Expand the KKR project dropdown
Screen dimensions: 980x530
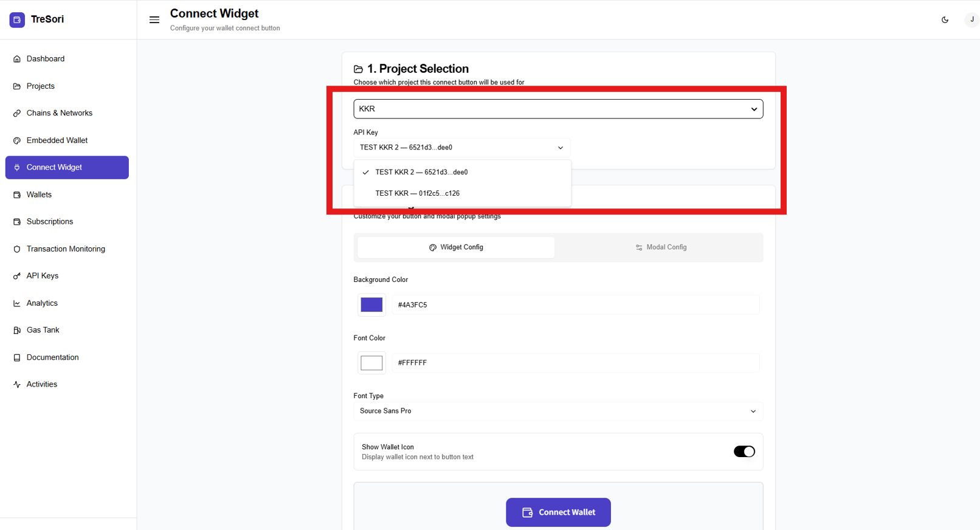(x=557, y=109)
